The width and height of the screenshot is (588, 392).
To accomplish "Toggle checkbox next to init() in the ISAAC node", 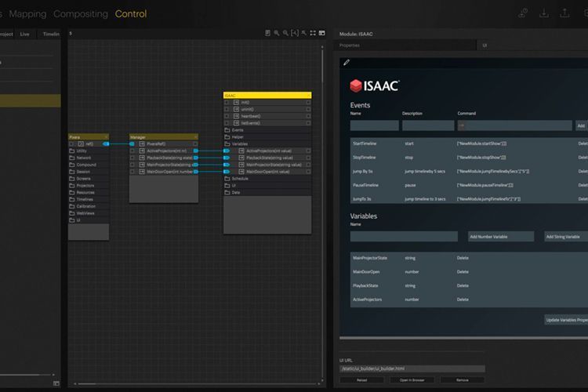I will 227,103.
